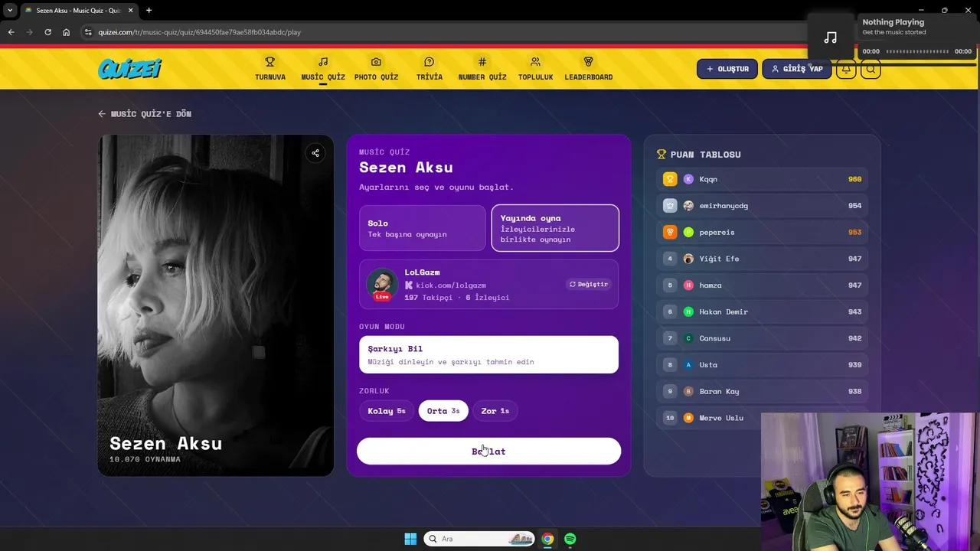The width and height of the screenshot is (980, 551).
Task: Click the Oluştur create button
Action: [x=727, y=69]
